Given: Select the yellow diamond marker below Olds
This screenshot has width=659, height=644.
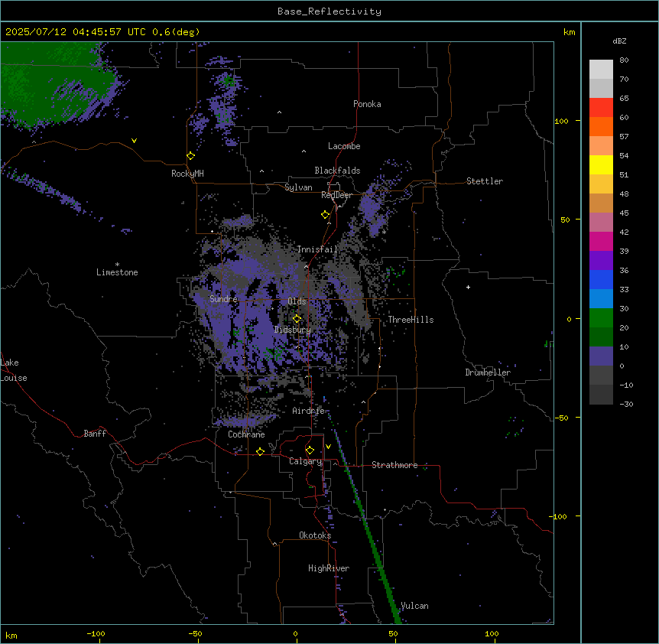Looking at the screenshot, I should tap(297, 319).
